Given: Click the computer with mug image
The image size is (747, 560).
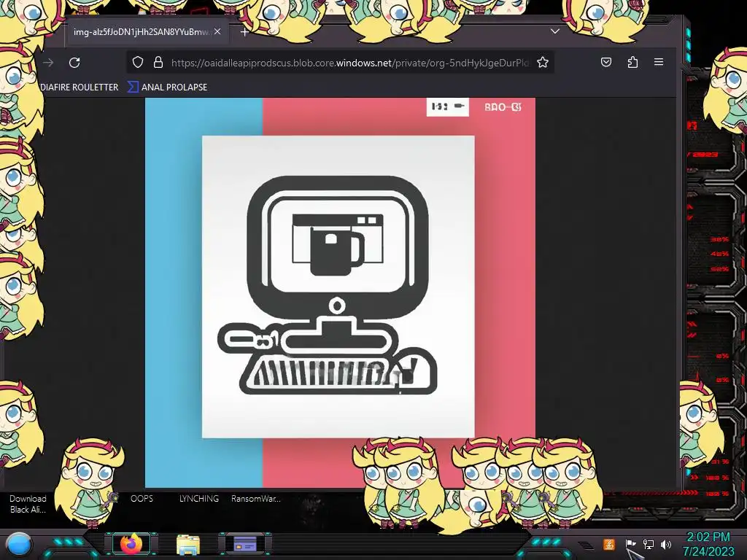Looking at the screenshot, I should (x=340, y=293).
